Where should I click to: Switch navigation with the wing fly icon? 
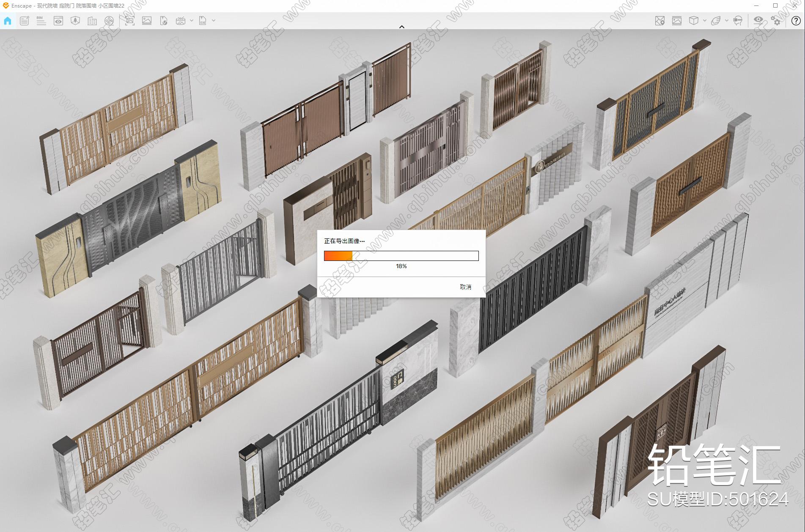(716, 20)
